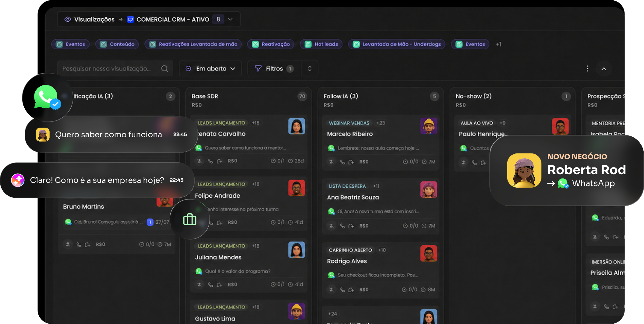Click the phone icon on Rodrigo Alves card
Image resolution: width=644 pixels, height=324 pixels.
pos(342,290)
